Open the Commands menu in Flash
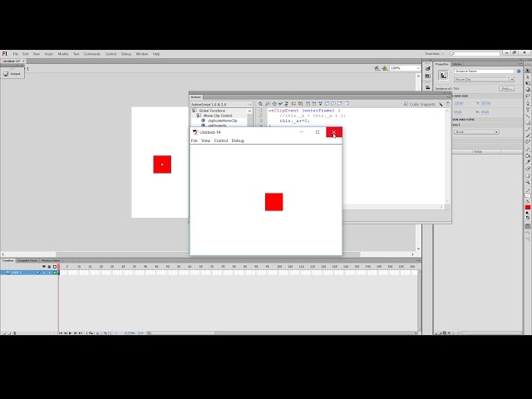Viewport: 532px width, 399px height. (x=92, y=54)
